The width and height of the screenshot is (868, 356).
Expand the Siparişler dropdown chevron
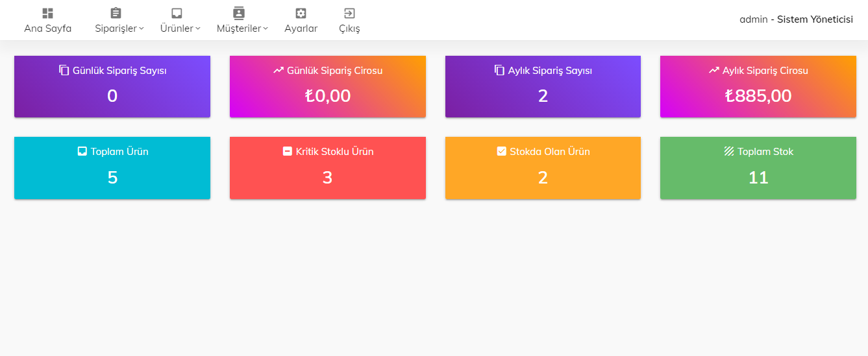click(x=142, y=29)
